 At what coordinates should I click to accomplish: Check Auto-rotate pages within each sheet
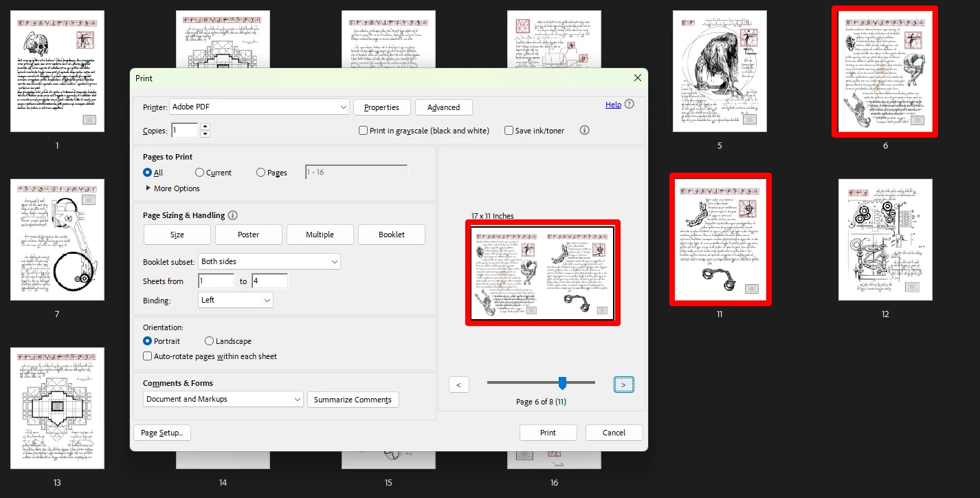pos(147,356)
